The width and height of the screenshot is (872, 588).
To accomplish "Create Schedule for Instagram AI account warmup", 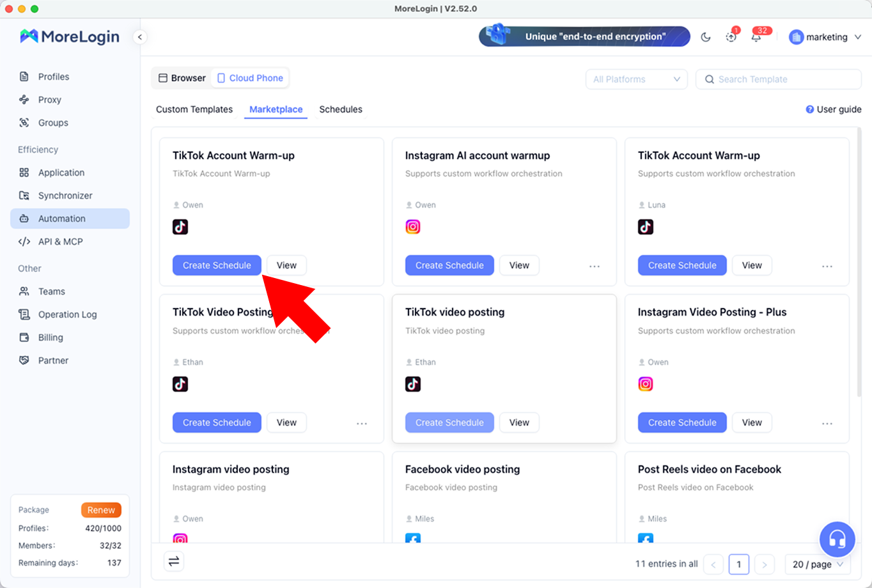I will [x=449, y=265].
